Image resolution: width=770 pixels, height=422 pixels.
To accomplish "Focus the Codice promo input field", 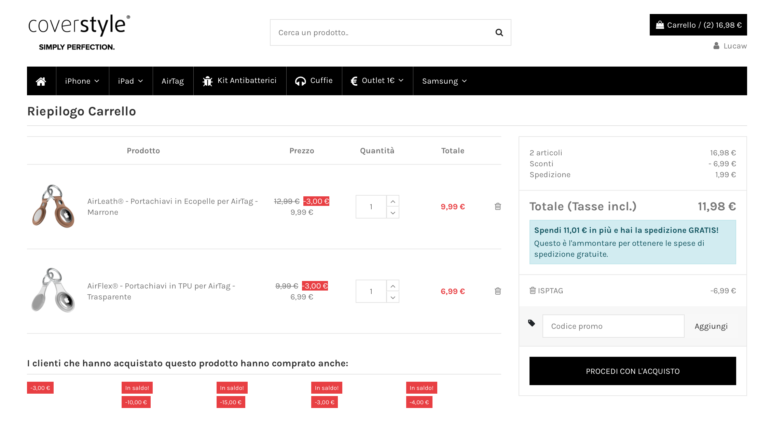I will [x=613, y=326].
